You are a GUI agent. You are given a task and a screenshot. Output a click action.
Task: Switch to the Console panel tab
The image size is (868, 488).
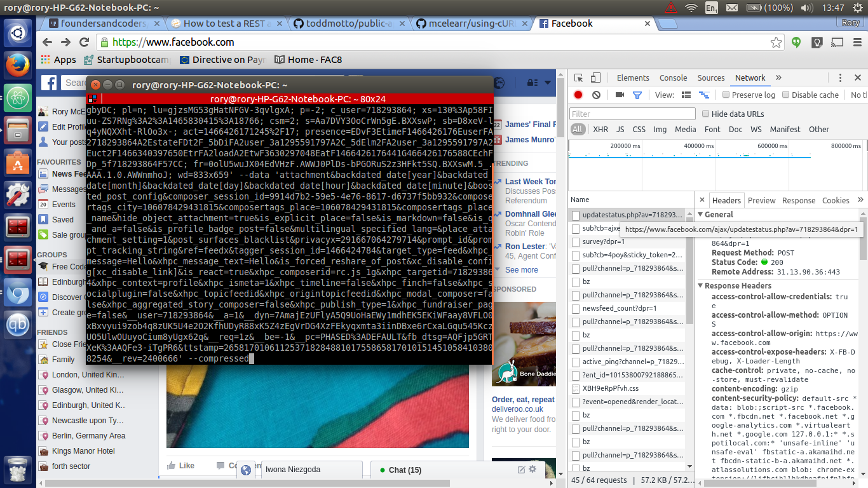674,78
